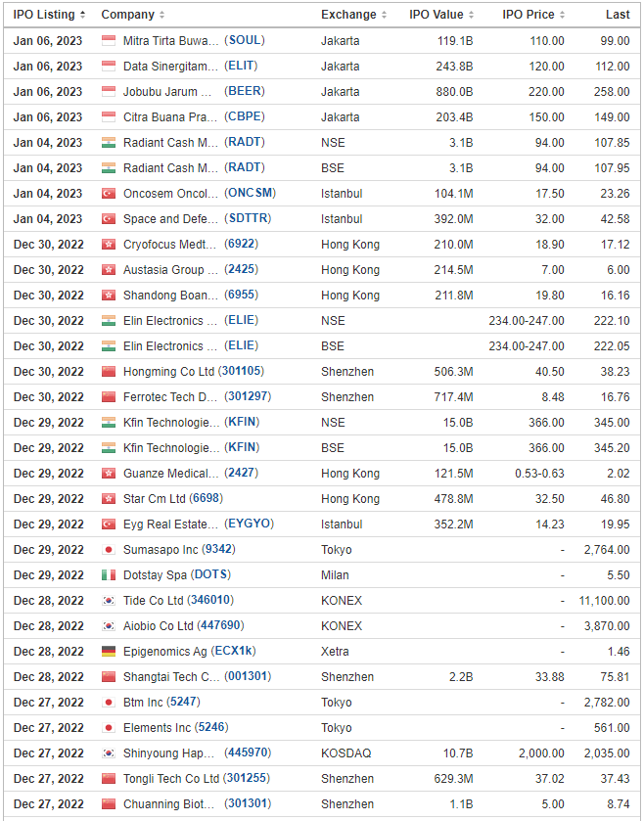Image resolution: width=644 pixels, height=821 pixels.
Task: Open the EYGYO ticker link
Action: [x=250, y=524]
